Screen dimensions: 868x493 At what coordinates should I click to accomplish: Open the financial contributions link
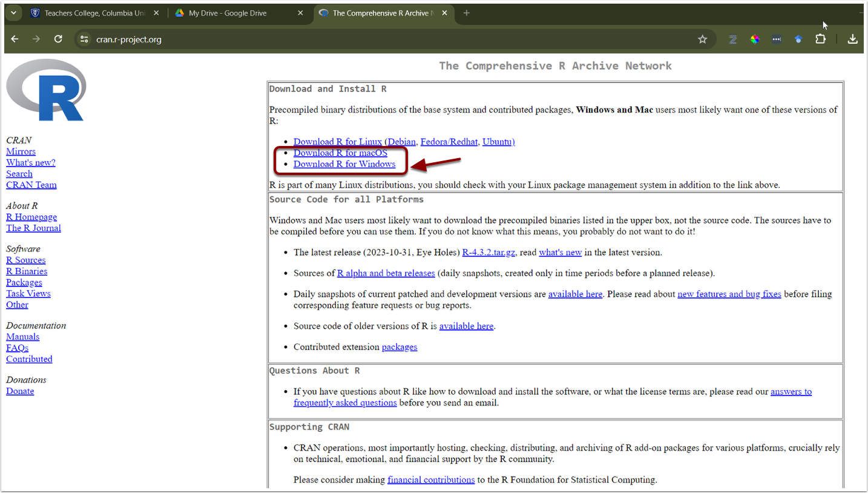click(x=431, y=480)
